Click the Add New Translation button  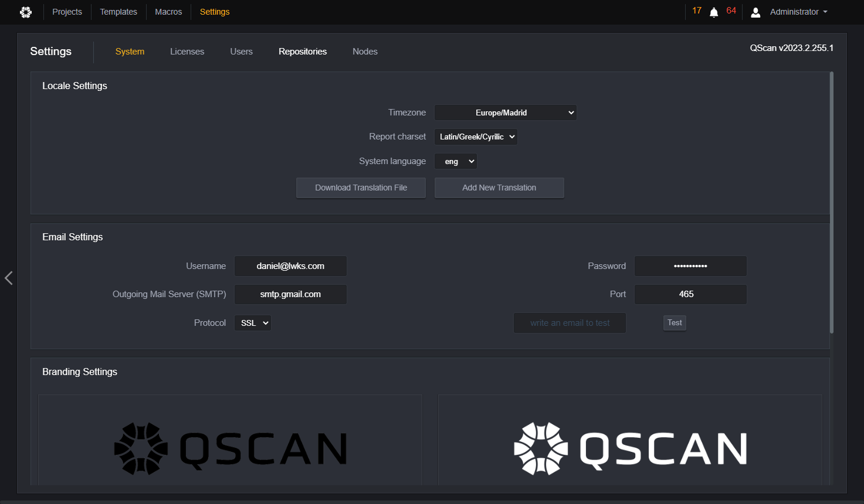coord(499,188)
